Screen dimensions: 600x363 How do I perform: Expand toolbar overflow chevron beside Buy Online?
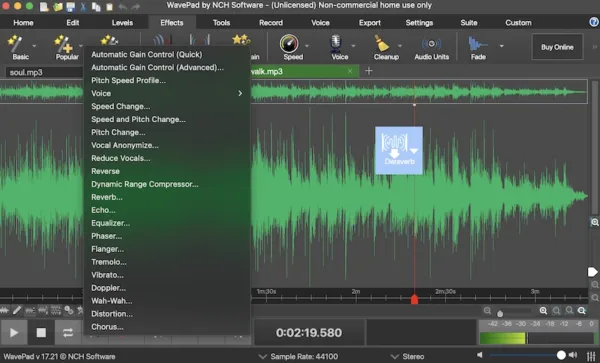pyautogui.click(x=595, y=47)
